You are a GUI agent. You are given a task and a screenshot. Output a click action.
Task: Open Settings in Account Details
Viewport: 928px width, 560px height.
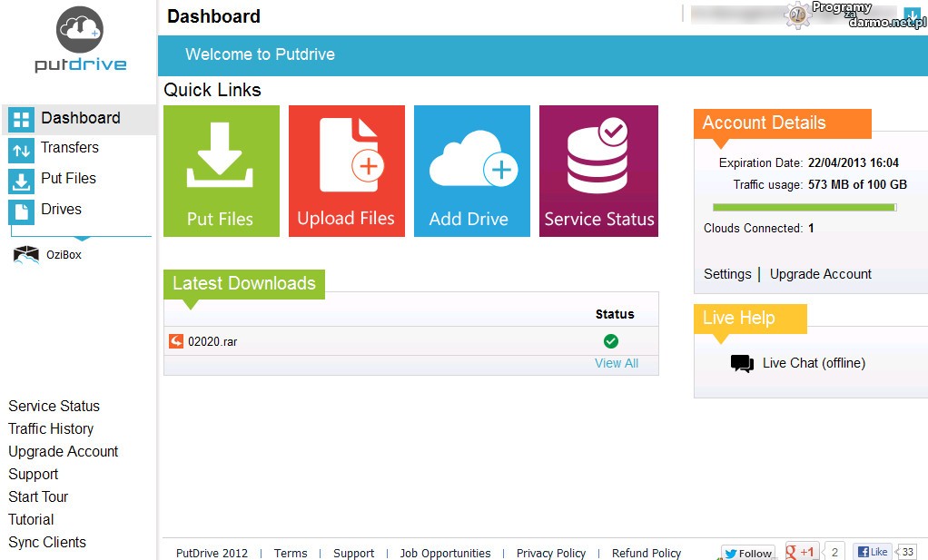pyautogui.click(x=727, y=274)
